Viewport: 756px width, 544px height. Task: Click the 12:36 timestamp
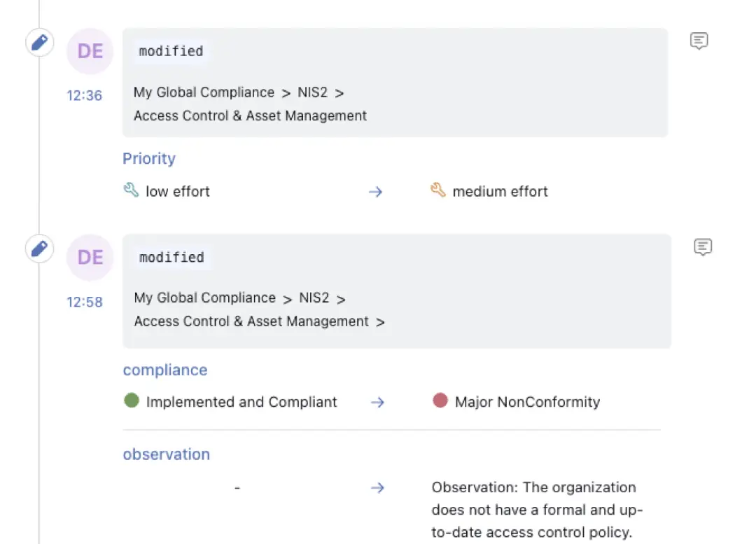point(85,95)
